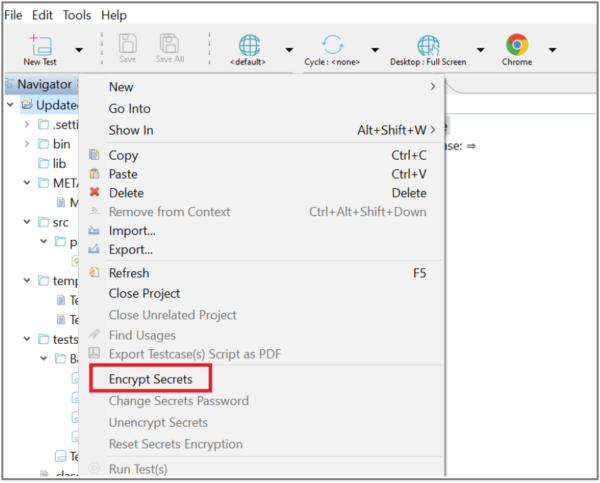Select the tests folder in Navigator
The height and width of the screenshot is (483, 600).
click(x=58, y=339)
